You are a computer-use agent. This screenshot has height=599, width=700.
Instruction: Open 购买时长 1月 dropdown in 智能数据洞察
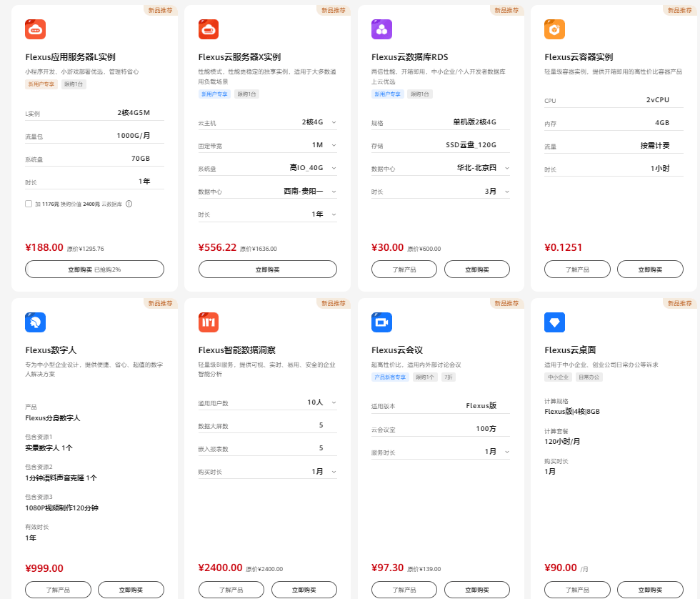pyautogui.click(x=267, y=471)
